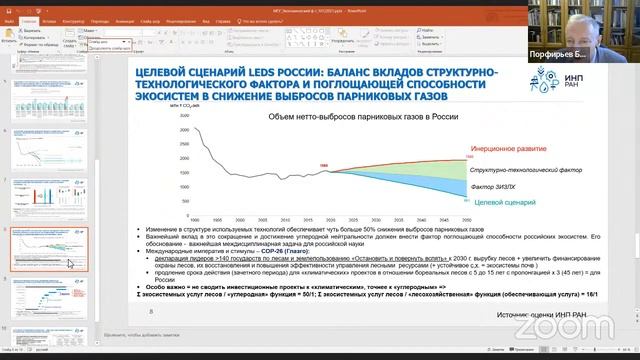The height and width of the screenshot is (360, 640).
Task: Switch to Normal view in the status bar
Action: point(543,349)
